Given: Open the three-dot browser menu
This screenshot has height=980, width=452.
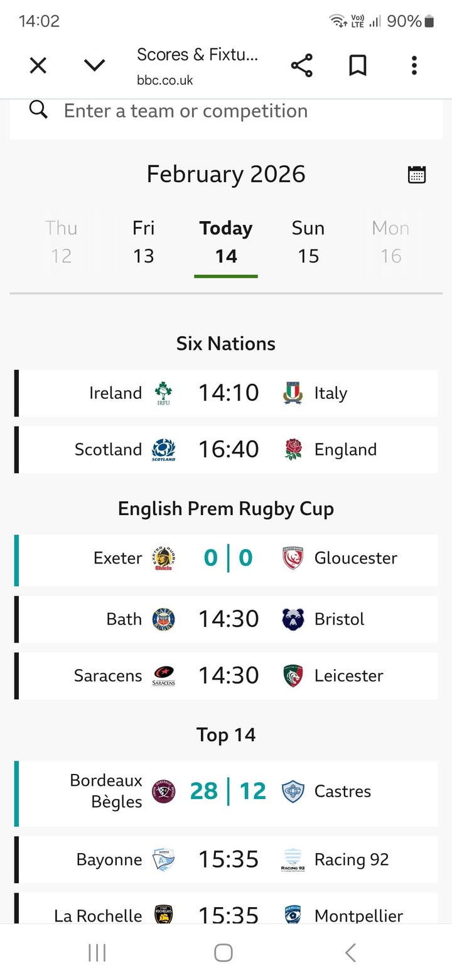Looking at the screenshot, I should 414,65.
